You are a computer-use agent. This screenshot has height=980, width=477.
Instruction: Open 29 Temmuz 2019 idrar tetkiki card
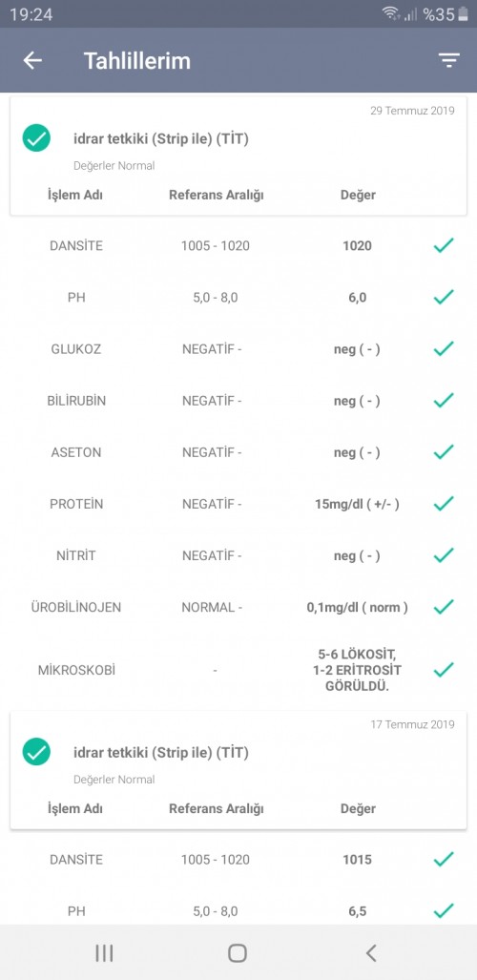coord(238,156)
